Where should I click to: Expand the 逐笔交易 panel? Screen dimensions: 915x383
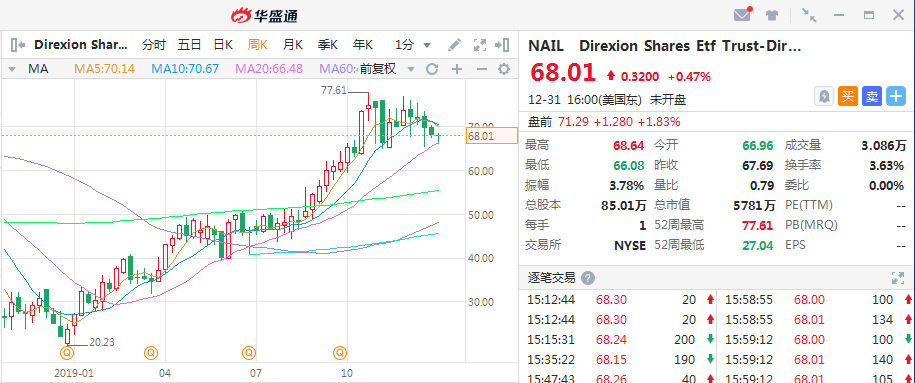tap(897, 278)
